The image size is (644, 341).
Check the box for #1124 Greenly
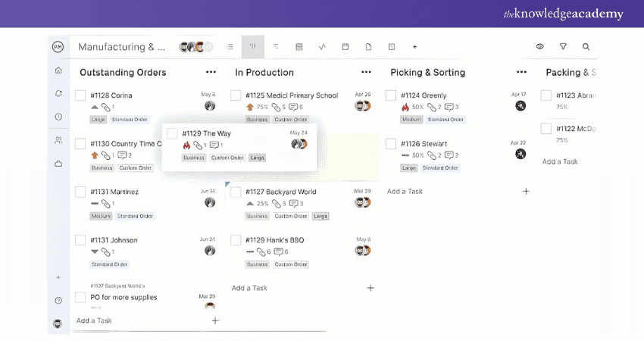pos(391,95)
